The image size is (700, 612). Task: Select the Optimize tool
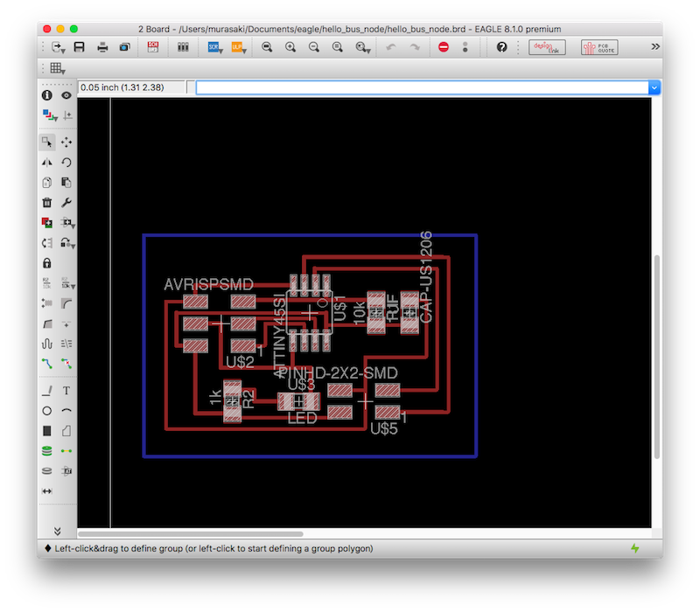[66, 323]
